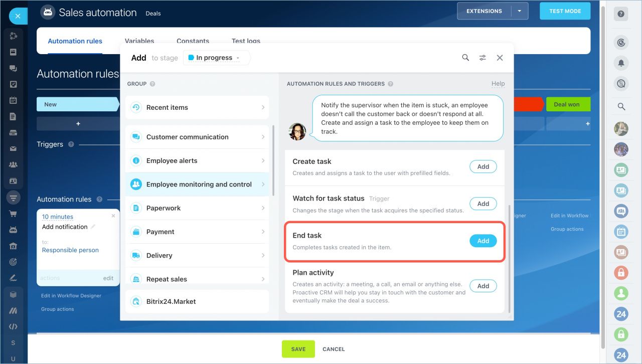Open the developer code icon in left sidebar
The height and width of the screenshot is (364, 642).
click(14, 327)
